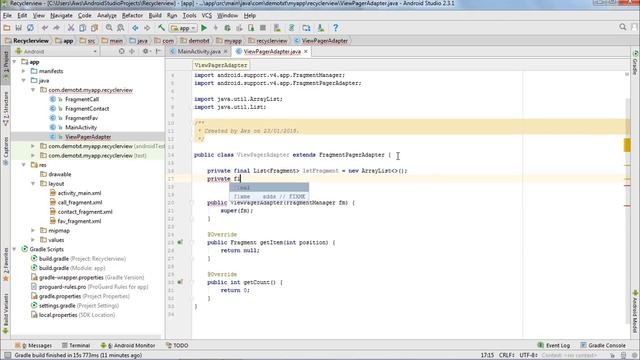
Task: Close the ViewPagerAdapter.java tab
Action: 306,51
